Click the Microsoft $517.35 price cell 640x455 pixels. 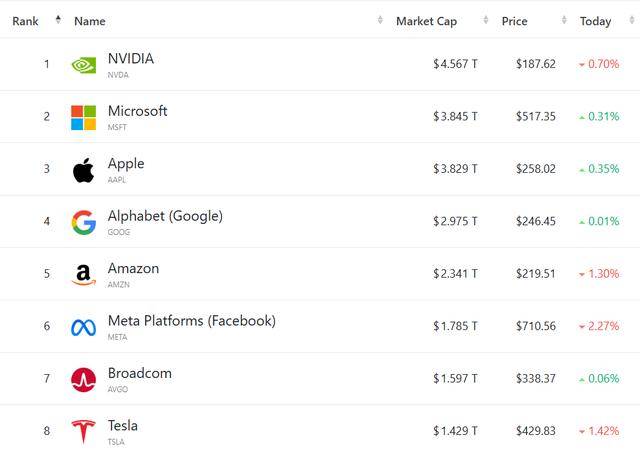[536, 116]
